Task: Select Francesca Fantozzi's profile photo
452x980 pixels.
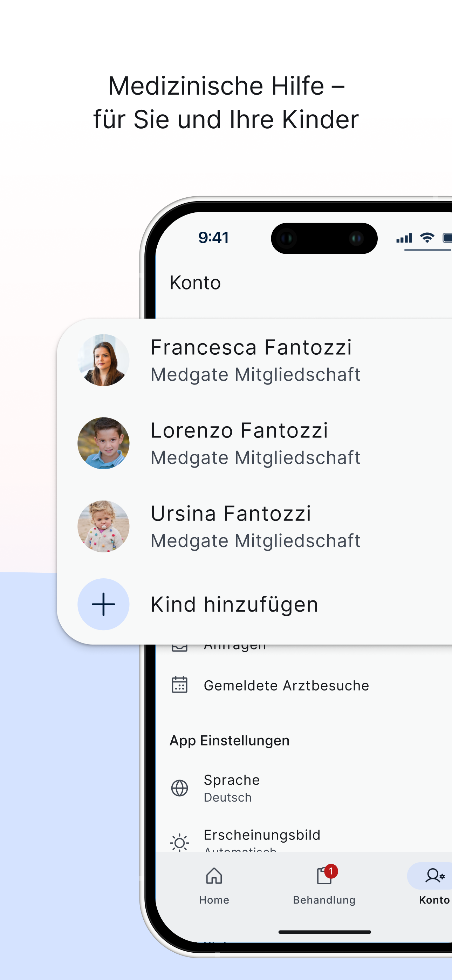Action: (103, 360)
